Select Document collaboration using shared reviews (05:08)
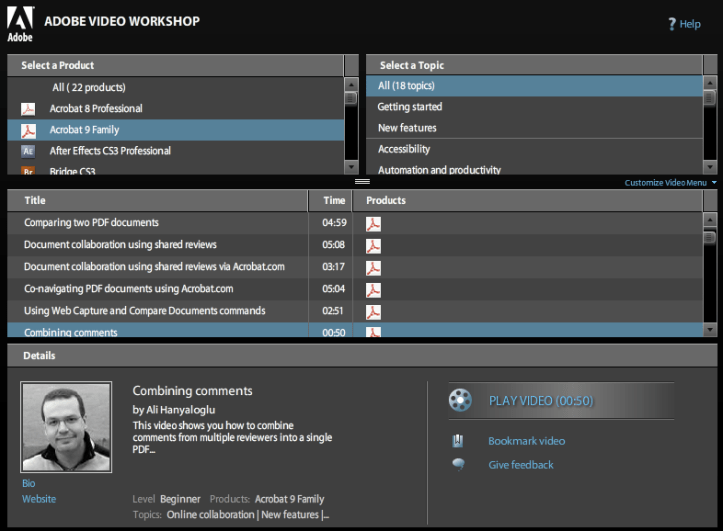723x531 pixels. 355,245
